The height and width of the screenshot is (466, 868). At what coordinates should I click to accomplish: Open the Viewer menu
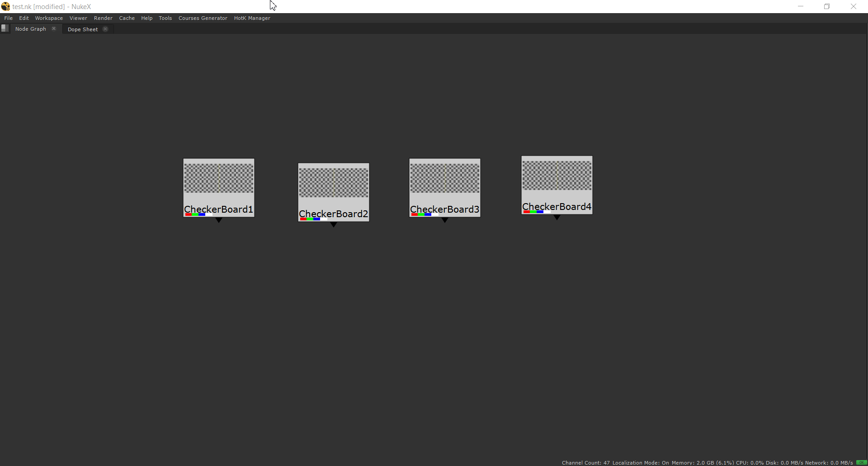tap(78, 18)
